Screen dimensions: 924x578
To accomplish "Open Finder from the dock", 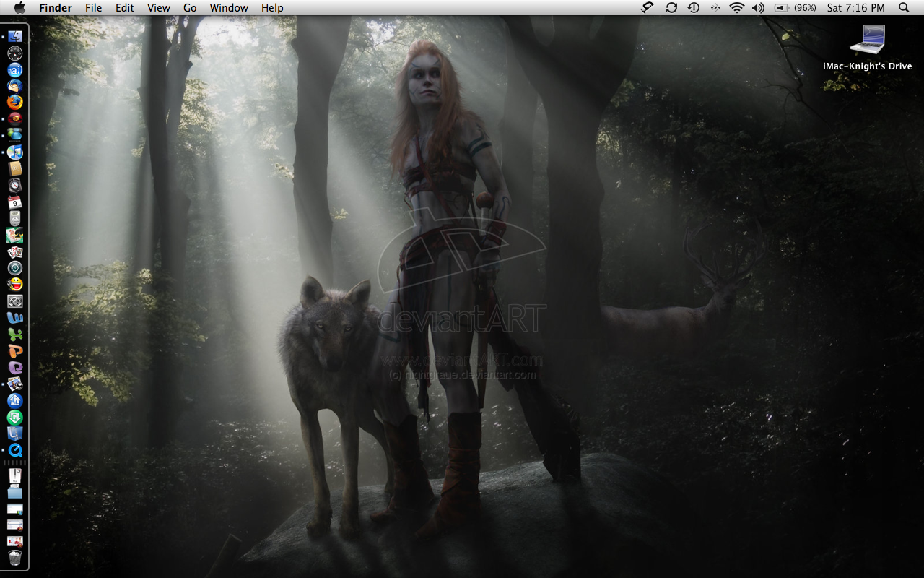I will tap(15, 36).
